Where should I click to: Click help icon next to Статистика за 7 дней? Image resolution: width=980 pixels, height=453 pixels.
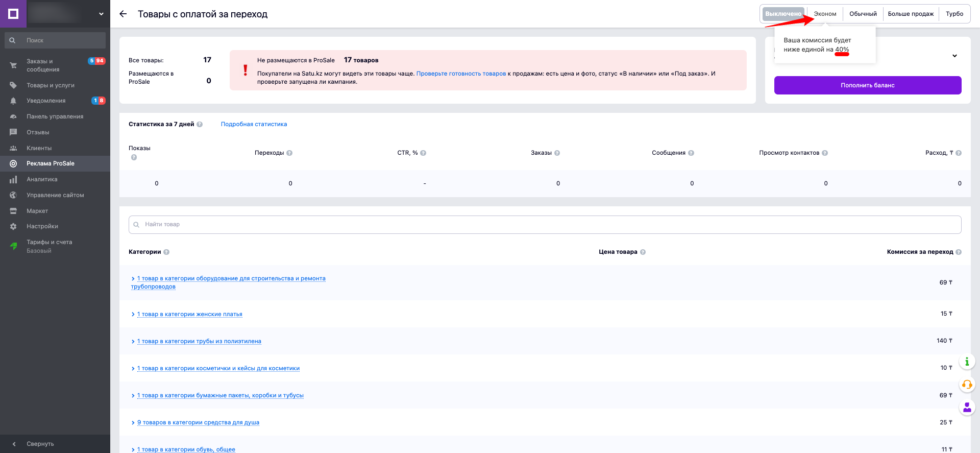pos(200,124)
